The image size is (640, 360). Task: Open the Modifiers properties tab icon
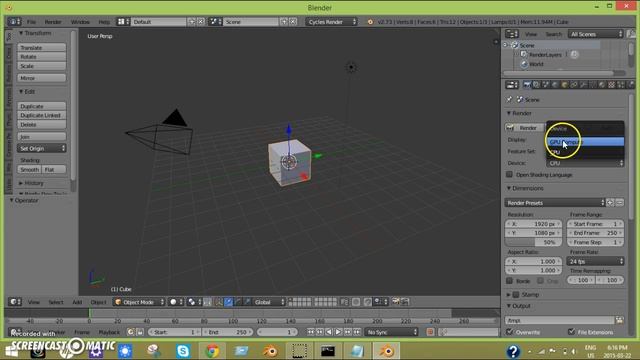point(583,84)
